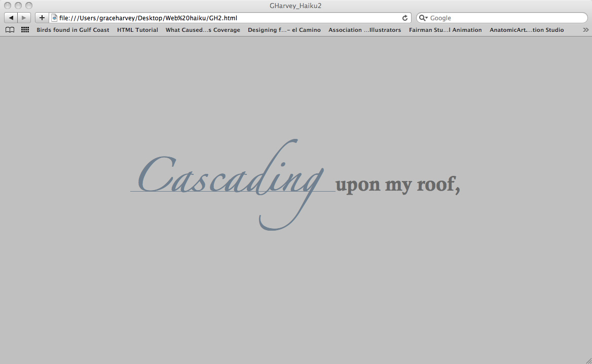This screenshot has width=592, height=364.
Task: Open Association ...Illustrators bookmark
Action: 365,30
